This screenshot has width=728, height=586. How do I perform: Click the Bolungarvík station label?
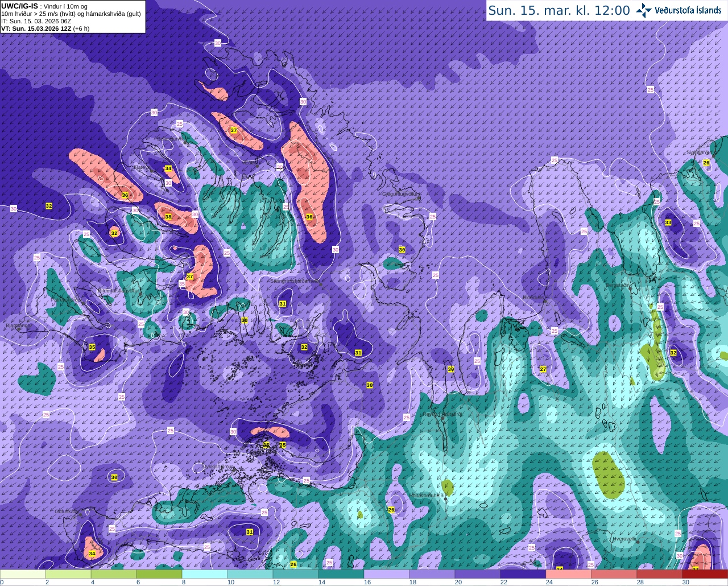coord(171,138)
